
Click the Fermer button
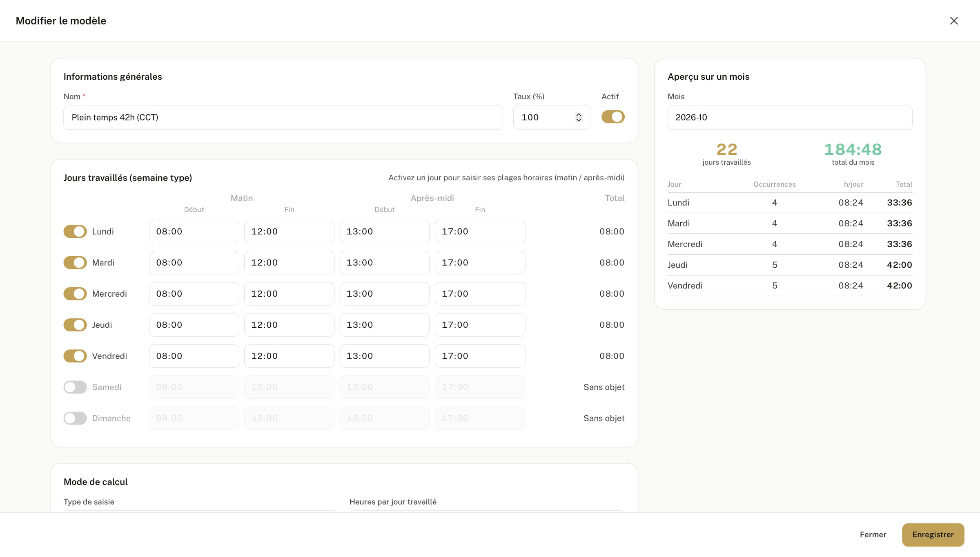coord(873,535)
